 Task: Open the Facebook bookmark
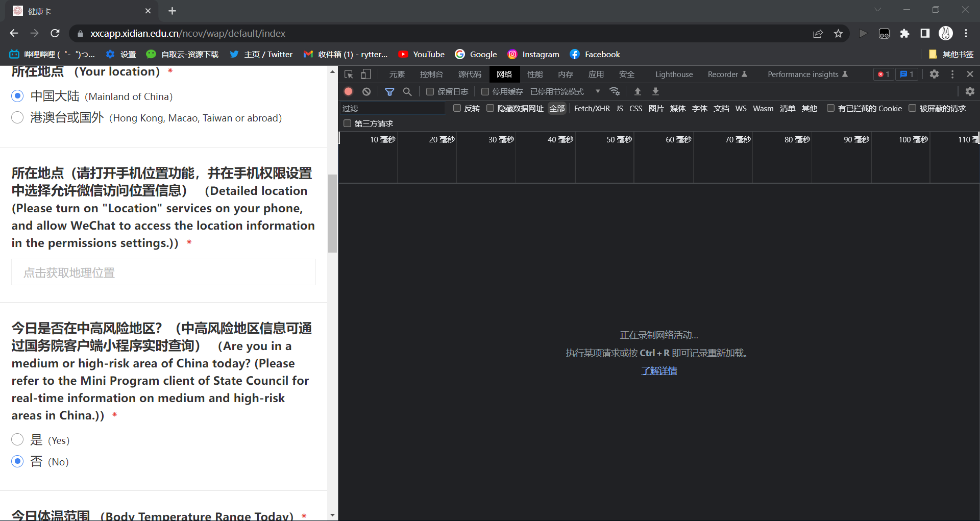click(595, 54)
